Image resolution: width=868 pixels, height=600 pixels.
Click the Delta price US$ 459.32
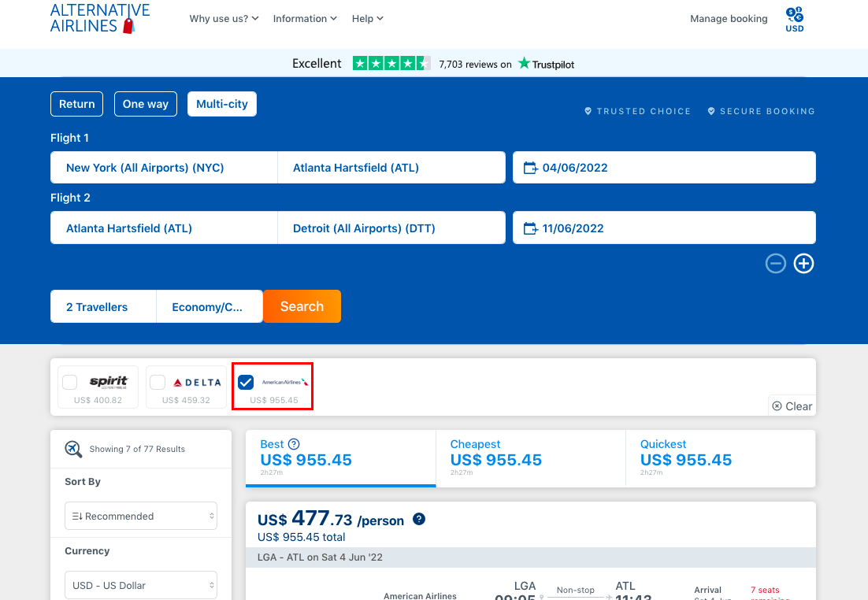pyautogui.click(x=186, y=400)
